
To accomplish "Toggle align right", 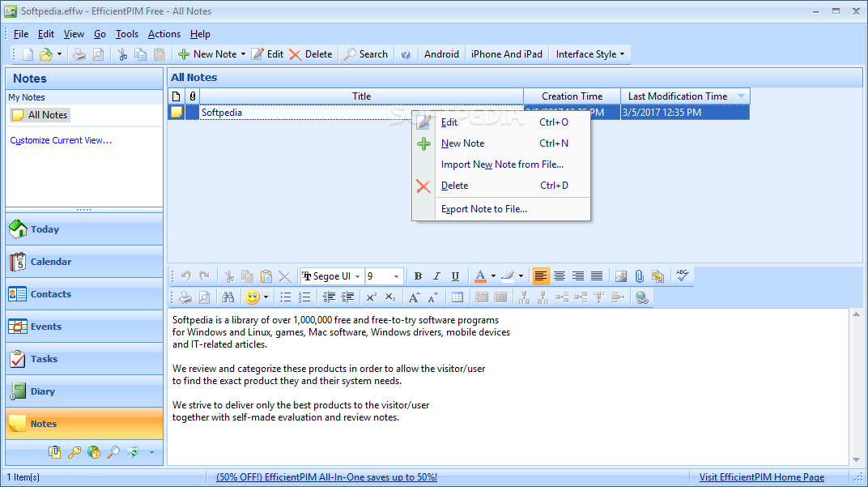I will tap(578, 276).
